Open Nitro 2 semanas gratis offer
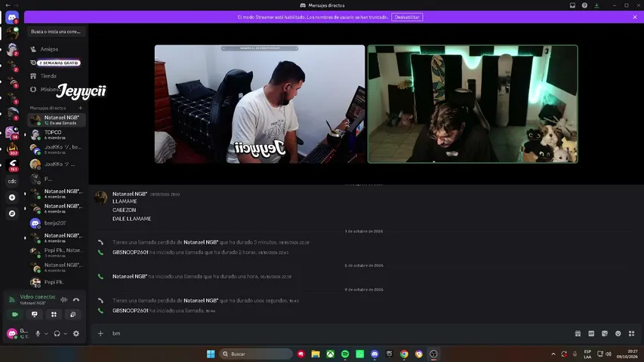 pos(57,63)
